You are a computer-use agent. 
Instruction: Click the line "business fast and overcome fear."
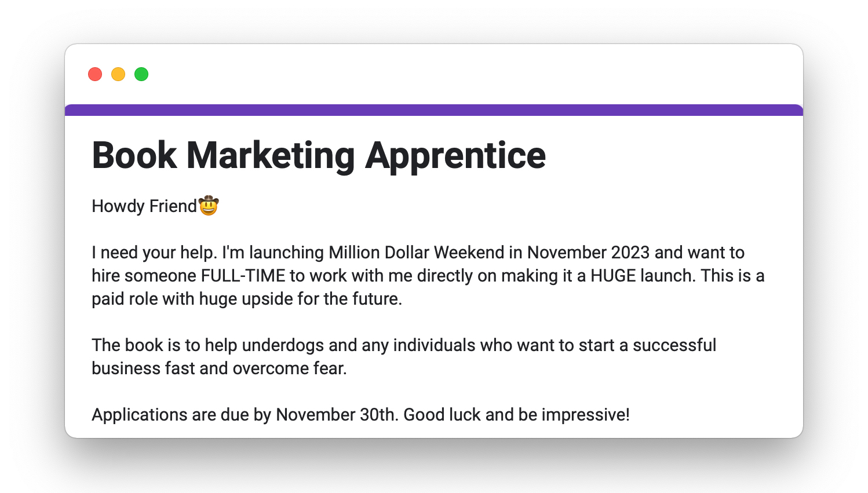[219, 368]
